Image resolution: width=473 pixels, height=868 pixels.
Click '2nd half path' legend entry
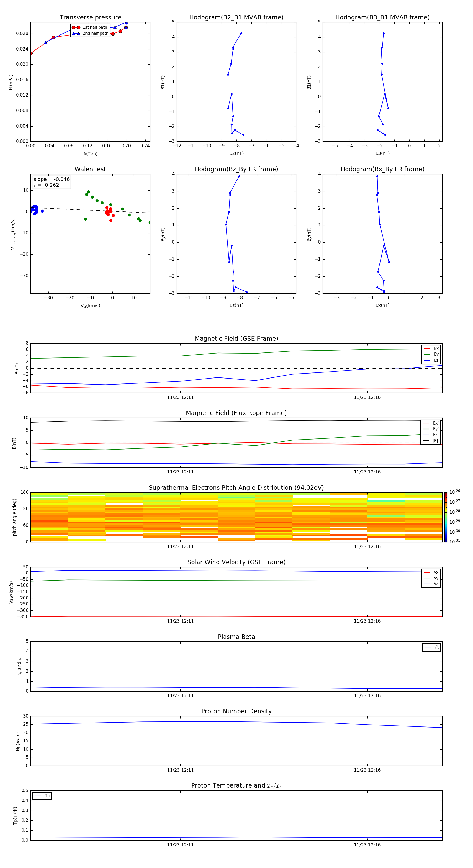pos(90,33)
